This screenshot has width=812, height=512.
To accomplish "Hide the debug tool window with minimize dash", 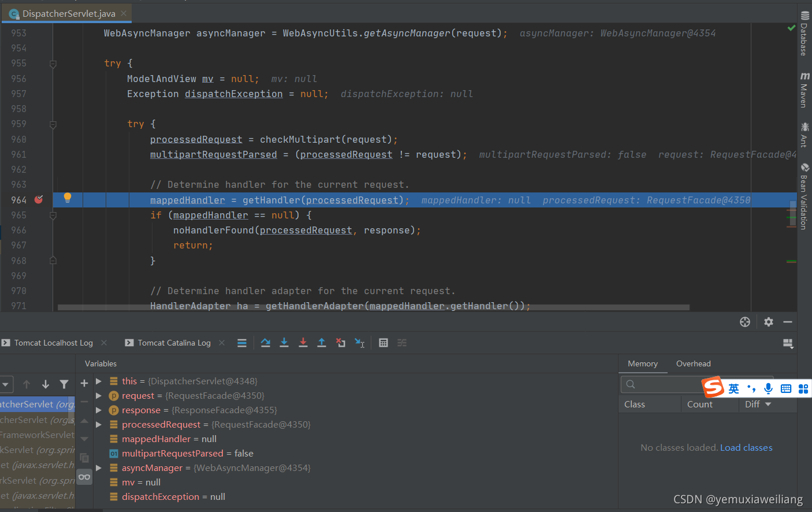I will pos(788,322).
